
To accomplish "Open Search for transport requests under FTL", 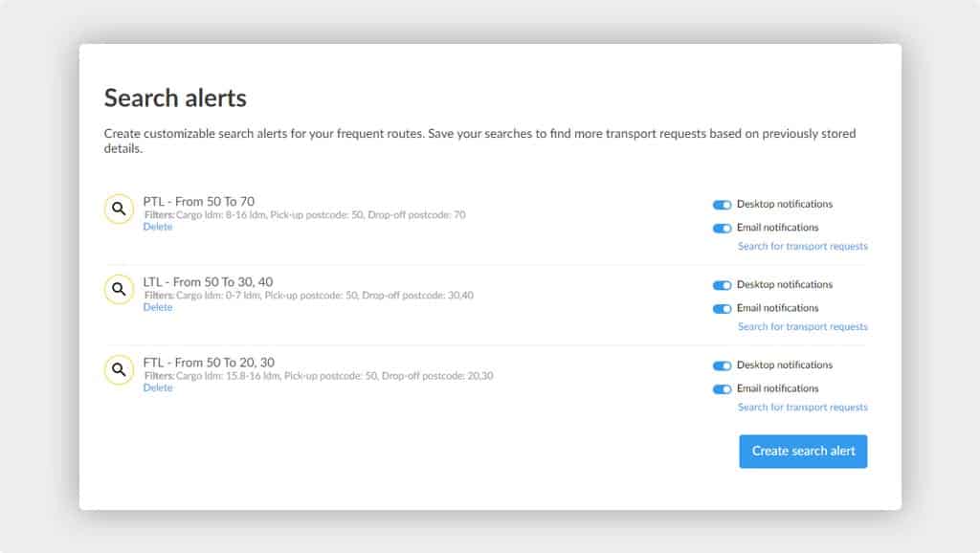I will coord(803,408).
